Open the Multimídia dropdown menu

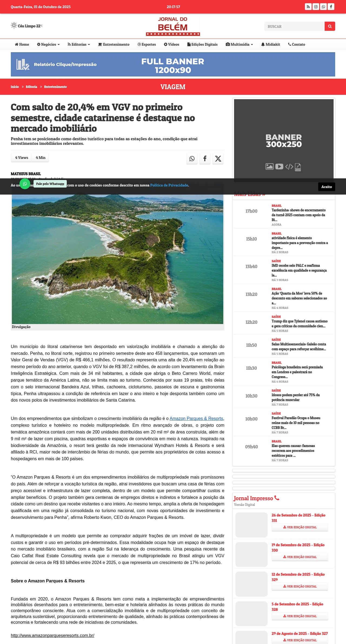(239, 45)
